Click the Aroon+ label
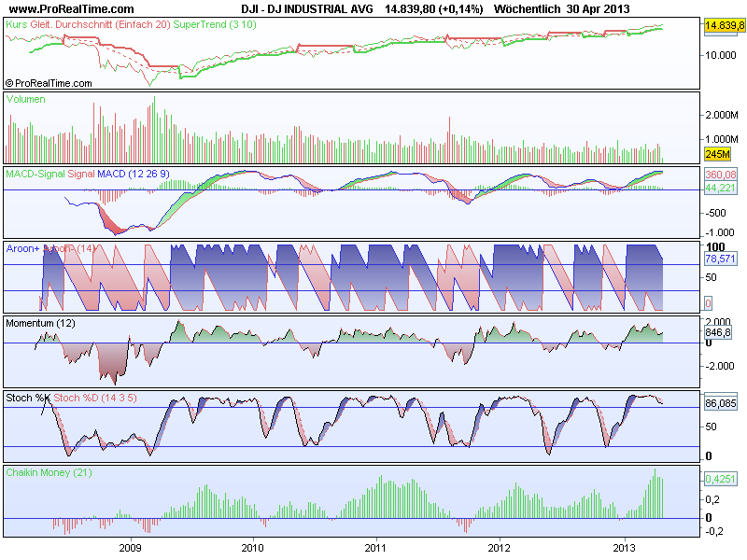This screenshot has height=560, width=747. coord(22,248)
